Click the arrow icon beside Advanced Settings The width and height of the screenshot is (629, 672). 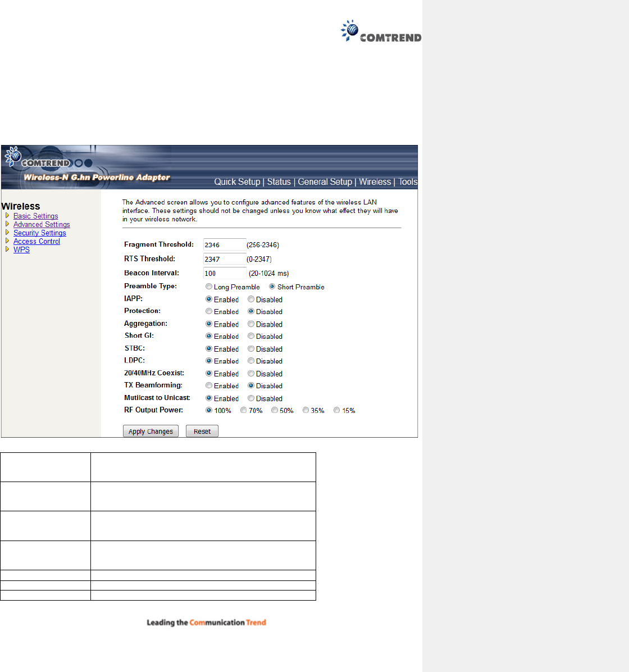[x=7, y=224]
